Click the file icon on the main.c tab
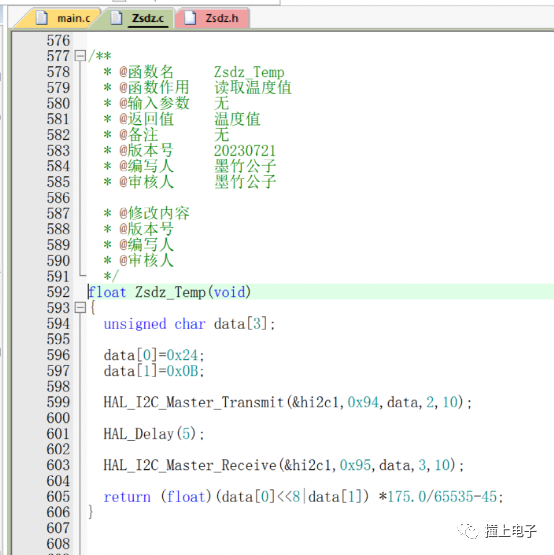This screenshot has height=555, width=554. [x=41, y=17]
